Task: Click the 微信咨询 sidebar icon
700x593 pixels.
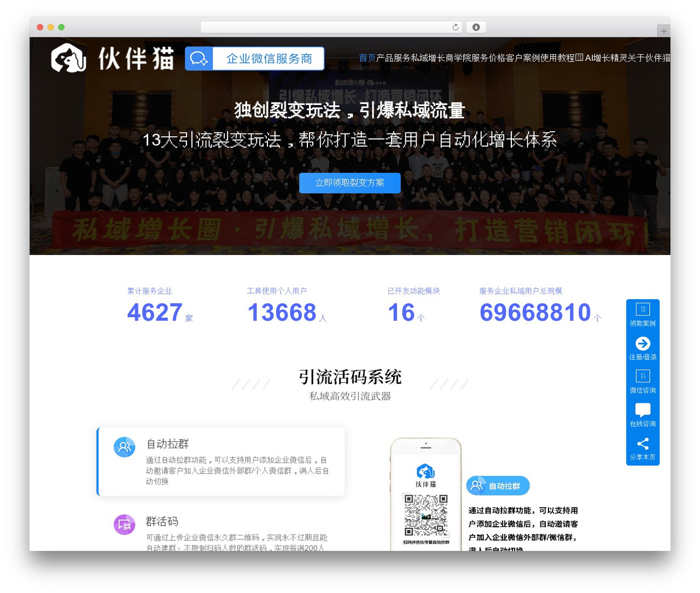Action: pyautogui.click(x=643, y=376)
